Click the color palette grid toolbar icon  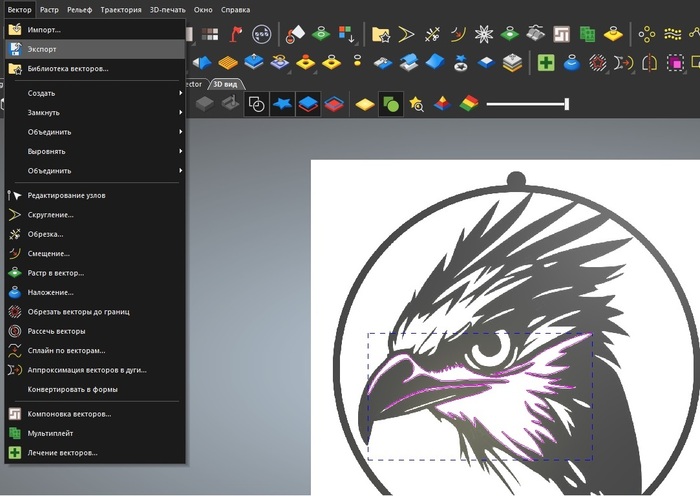210,34
